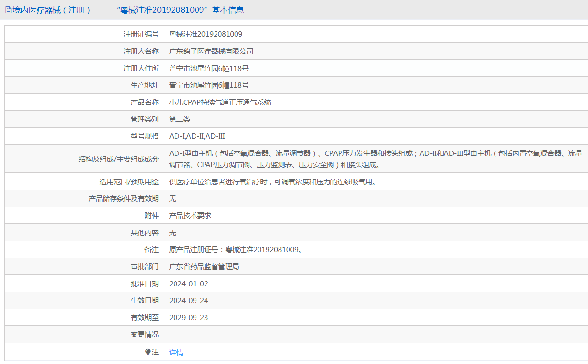The width and height of the screenshot is (588, 364).
Task: Select approval date 2024-01-02
Action: (189, 284)
